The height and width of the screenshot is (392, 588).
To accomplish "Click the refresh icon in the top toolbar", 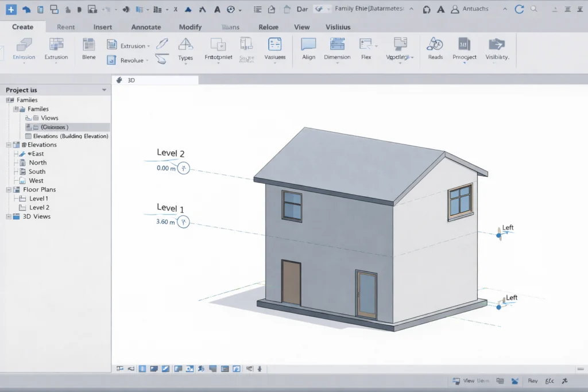I will coord(519,9).
